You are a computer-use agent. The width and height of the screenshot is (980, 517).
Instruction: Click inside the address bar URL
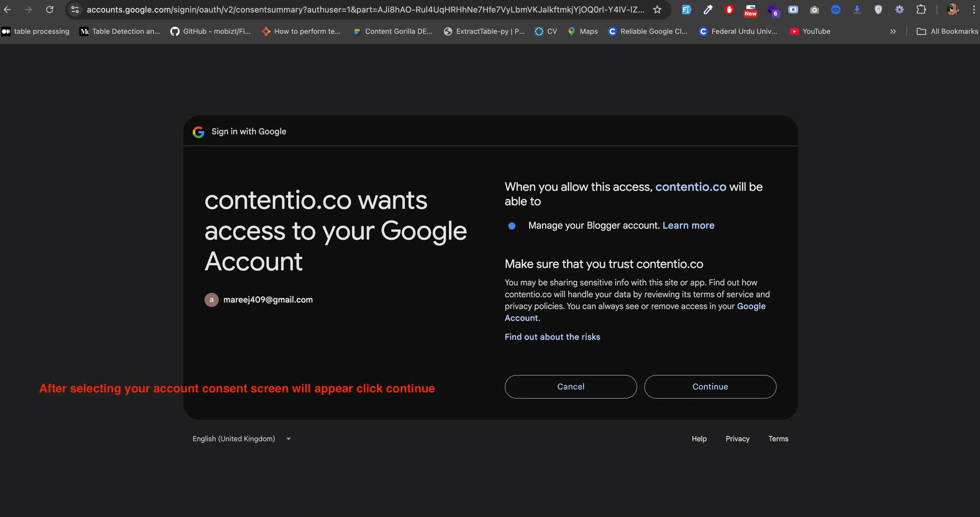(364, 10)
